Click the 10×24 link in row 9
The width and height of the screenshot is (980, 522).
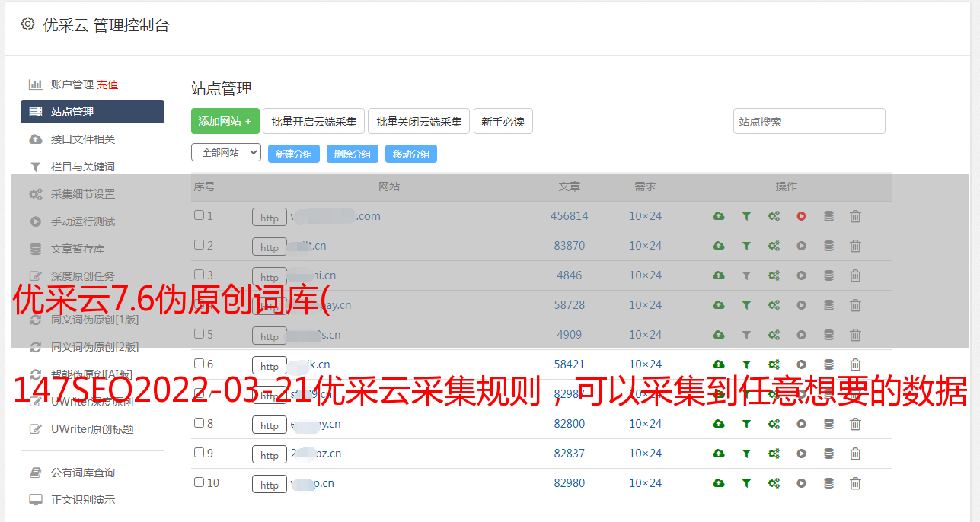[645, 454]
